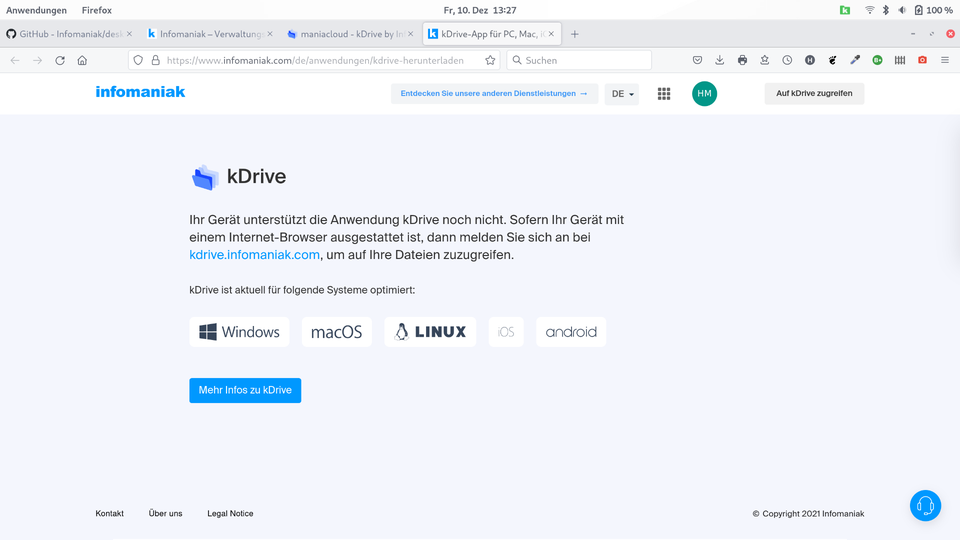Switch to the GitHub Infomaniak tab
Image resolution: width=960 pixels, height=540 pixels.
(68, 34)
